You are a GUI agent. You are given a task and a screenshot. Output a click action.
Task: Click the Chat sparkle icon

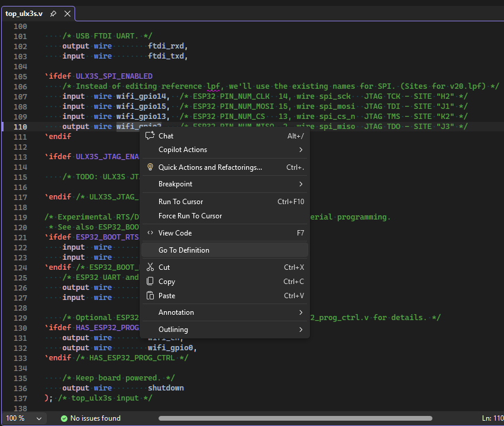(150, 135)
